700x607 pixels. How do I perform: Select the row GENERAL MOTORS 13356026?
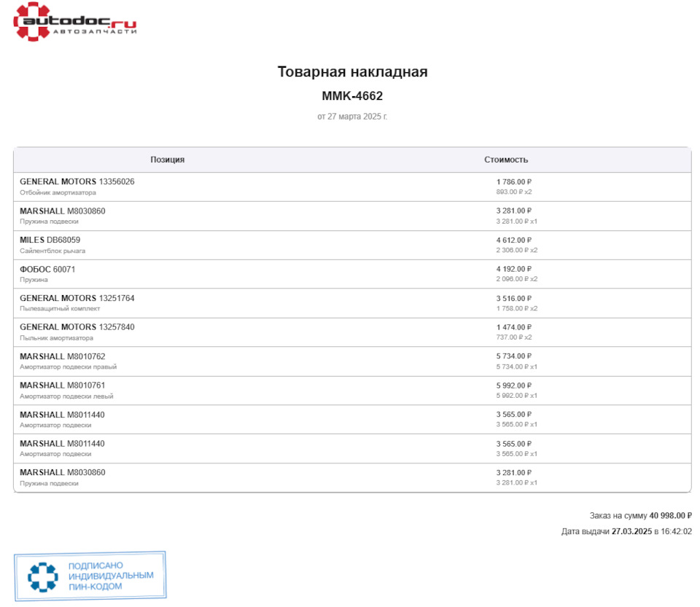point(352,187)
